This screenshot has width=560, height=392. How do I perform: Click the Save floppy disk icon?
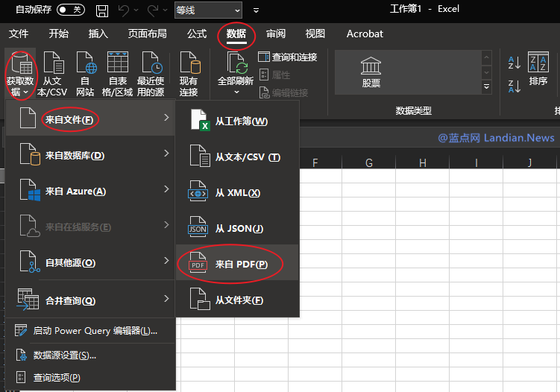point(102,10)
